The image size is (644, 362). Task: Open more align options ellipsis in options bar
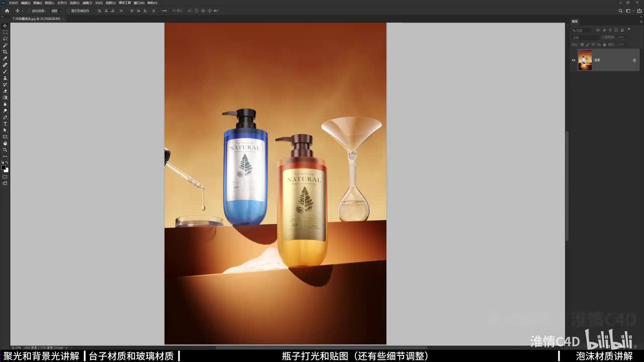pyautogui.click(x=164, y=11)
